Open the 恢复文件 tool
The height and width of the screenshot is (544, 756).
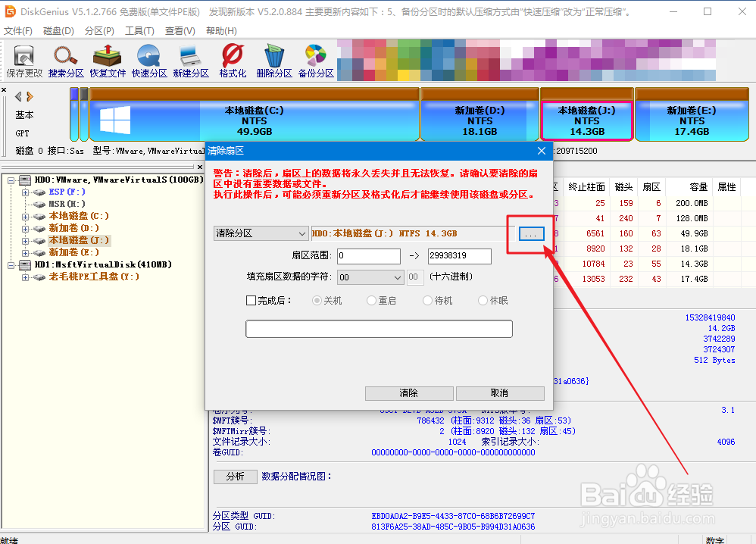[x=107, y=61]
